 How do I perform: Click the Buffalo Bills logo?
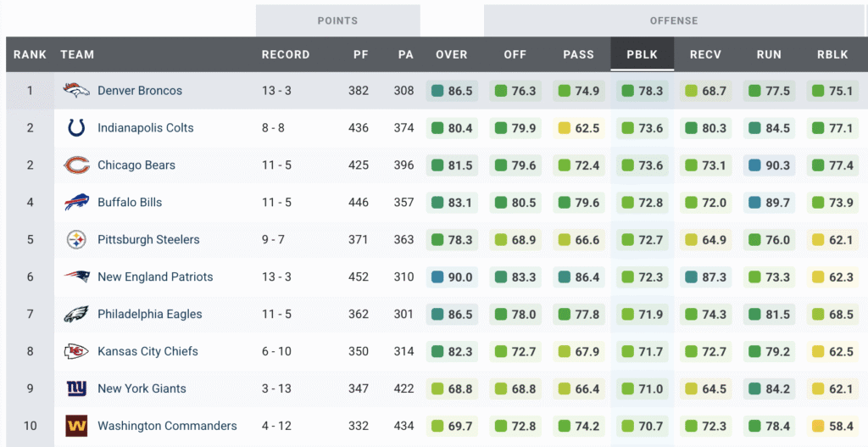click(76, 203)
